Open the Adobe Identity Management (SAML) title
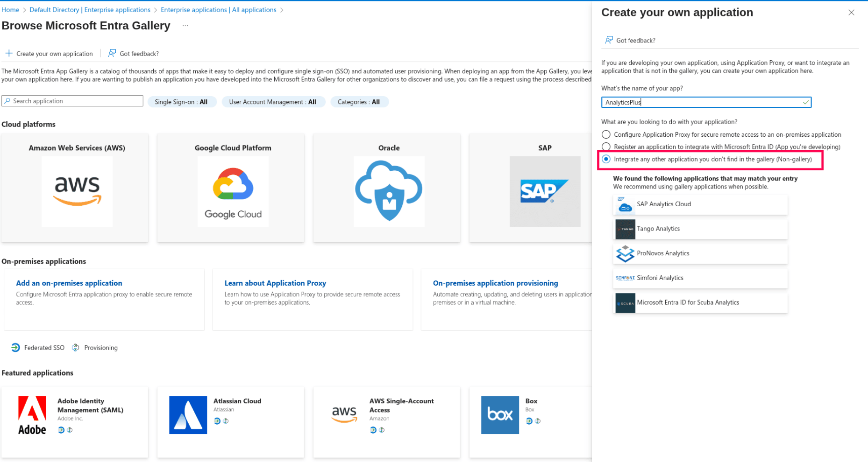This screenshot has height=462, width=868. pyautogui.click(x=90, y=405)
